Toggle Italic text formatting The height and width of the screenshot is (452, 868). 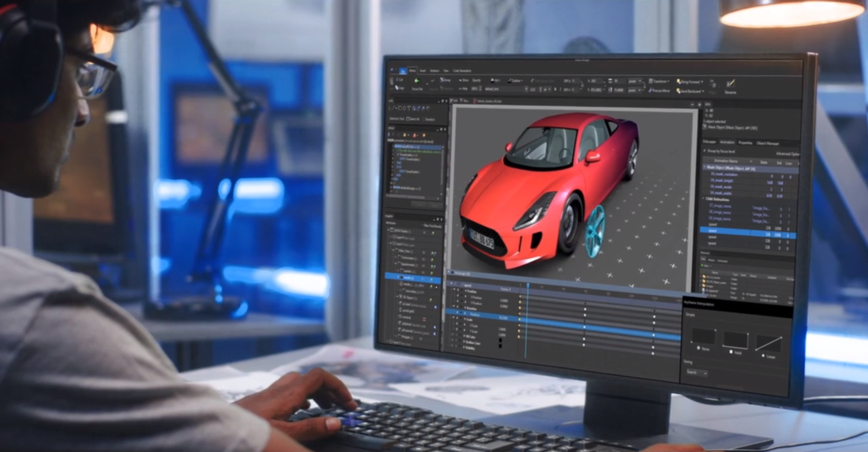click(x=560, y=90)
